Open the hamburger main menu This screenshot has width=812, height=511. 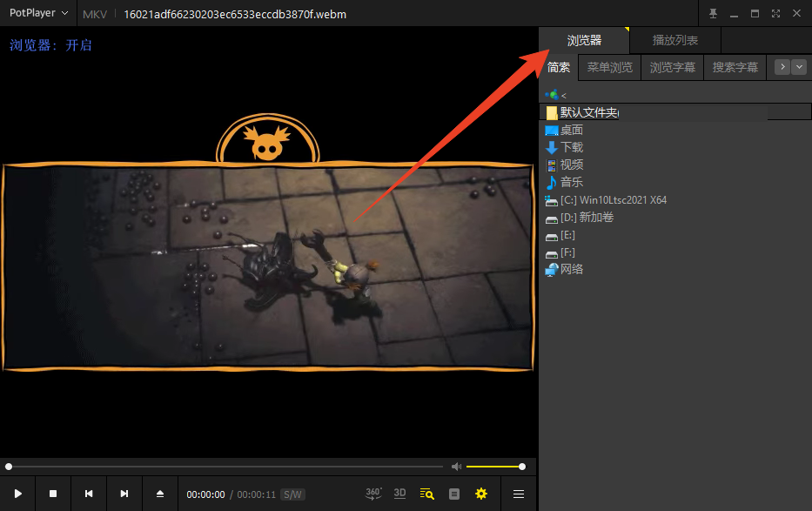[x=519, y=494]
